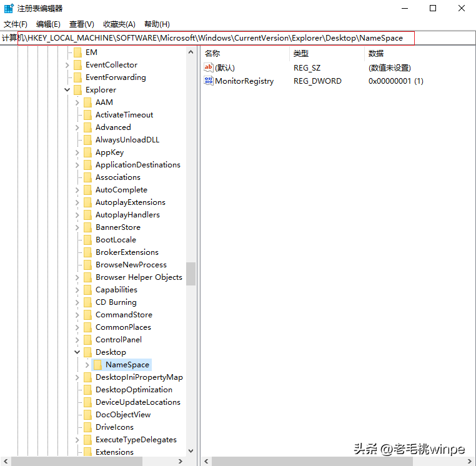Click the DeviceUpdateLocations folder icon

point(87,402)
